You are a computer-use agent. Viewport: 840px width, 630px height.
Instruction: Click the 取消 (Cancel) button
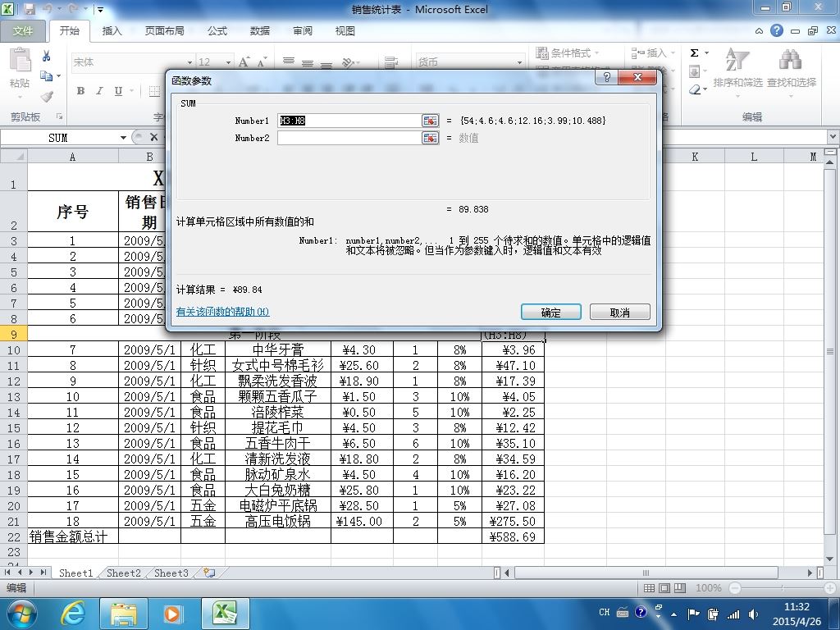620,313
